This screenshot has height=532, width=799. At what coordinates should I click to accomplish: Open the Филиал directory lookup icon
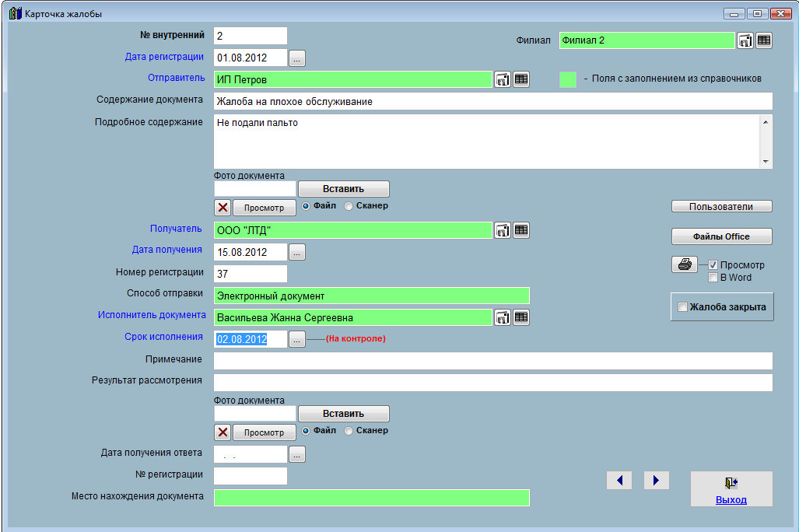(x=745, y=40)
